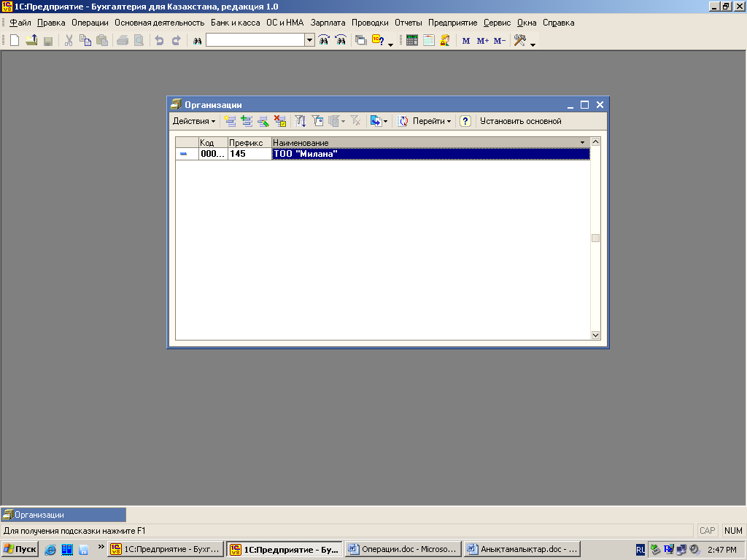Click the yellow help question mark in Организации
The image size is (747, 560).
[465, 121]
